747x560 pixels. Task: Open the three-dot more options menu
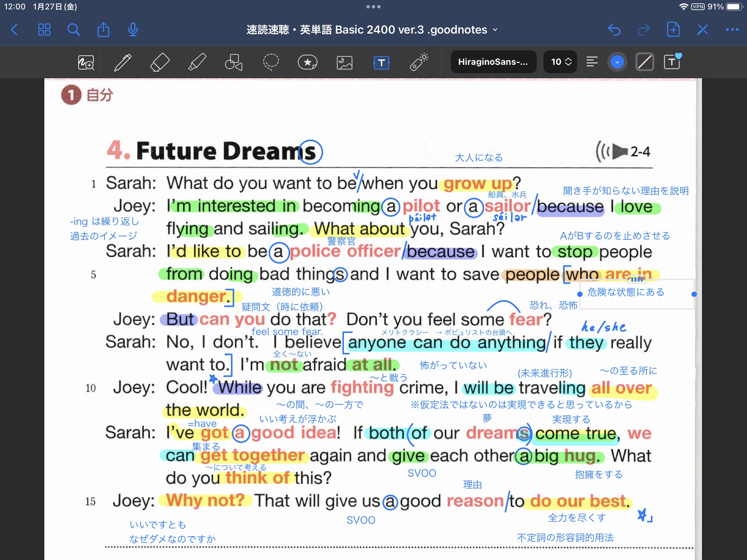[732, 30]
